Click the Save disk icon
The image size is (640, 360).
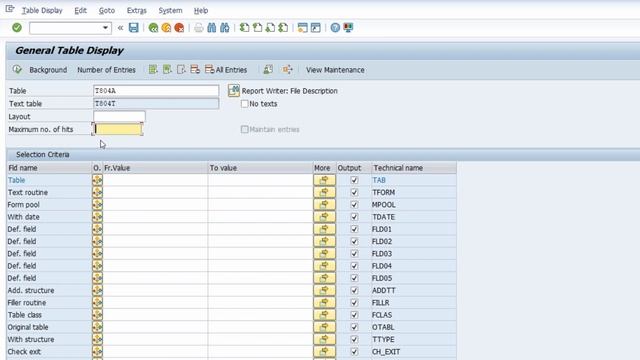point(133,28)
